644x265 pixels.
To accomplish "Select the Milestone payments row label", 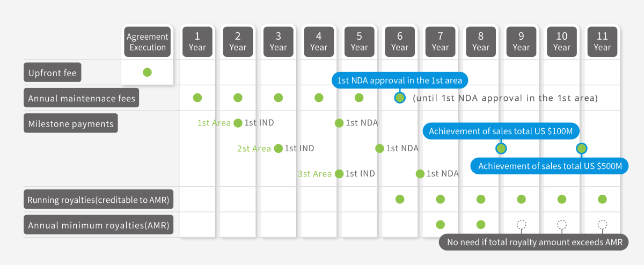I will (x=71, y=123).
